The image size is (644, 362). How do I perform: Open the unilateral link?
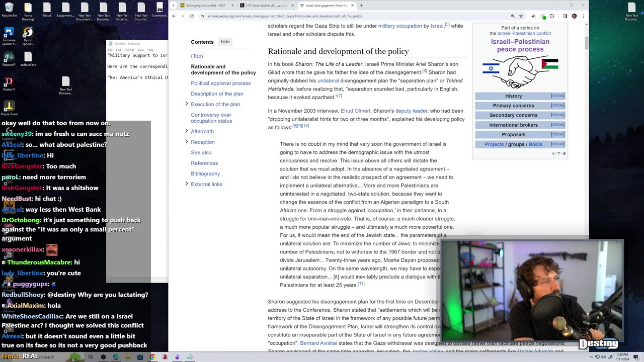(328, 80)
